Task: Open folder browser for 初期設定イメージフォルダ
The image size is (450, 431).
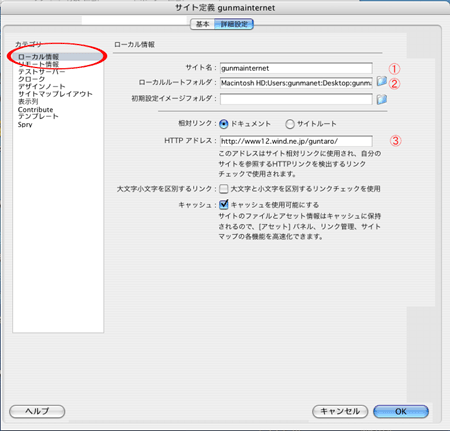Action: [381, 99]
